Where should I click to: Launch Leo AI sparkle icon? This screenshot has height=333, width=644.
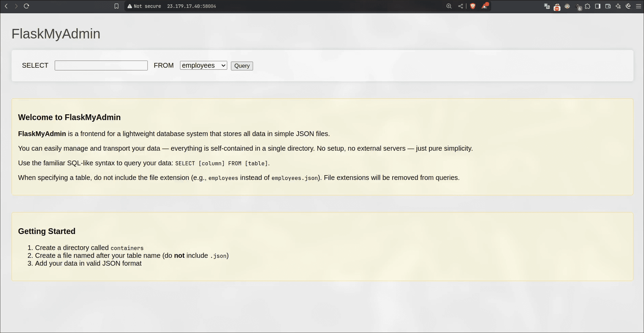click(x=618, y=6)
